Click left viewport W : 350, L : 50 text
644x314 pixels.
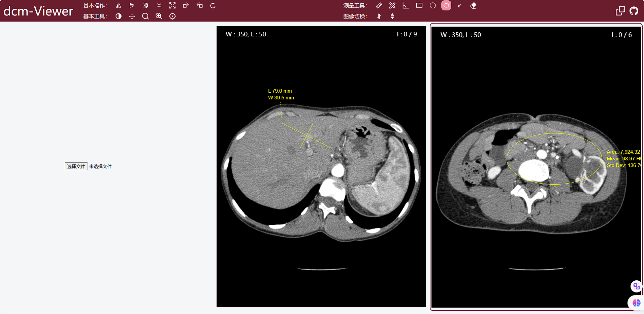pos(246,34)
